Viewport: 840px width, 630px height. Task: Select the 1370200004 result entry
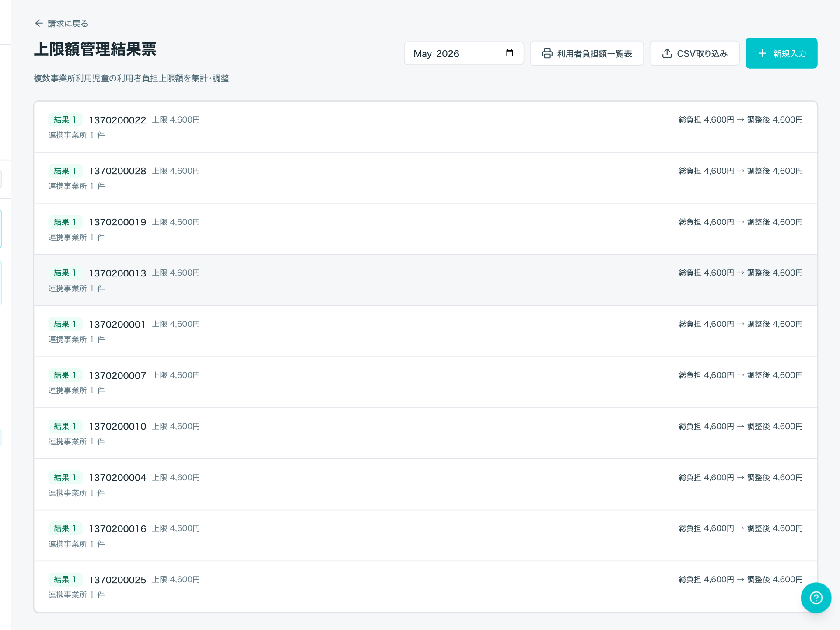pos(425,485)
